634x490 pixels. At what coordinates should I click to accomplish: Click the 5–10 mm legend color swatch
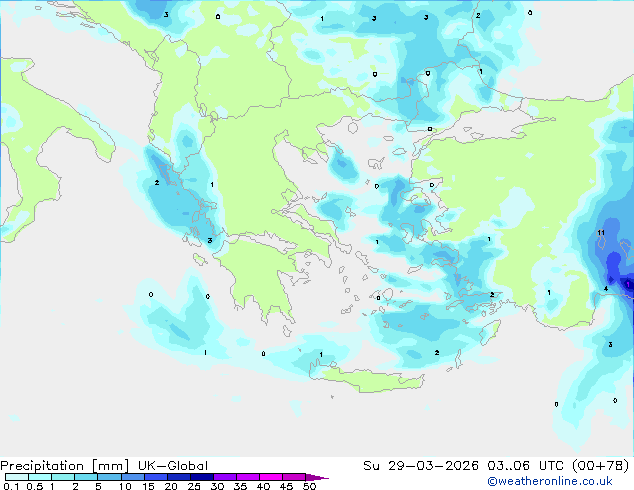click(x=109, y=477)
